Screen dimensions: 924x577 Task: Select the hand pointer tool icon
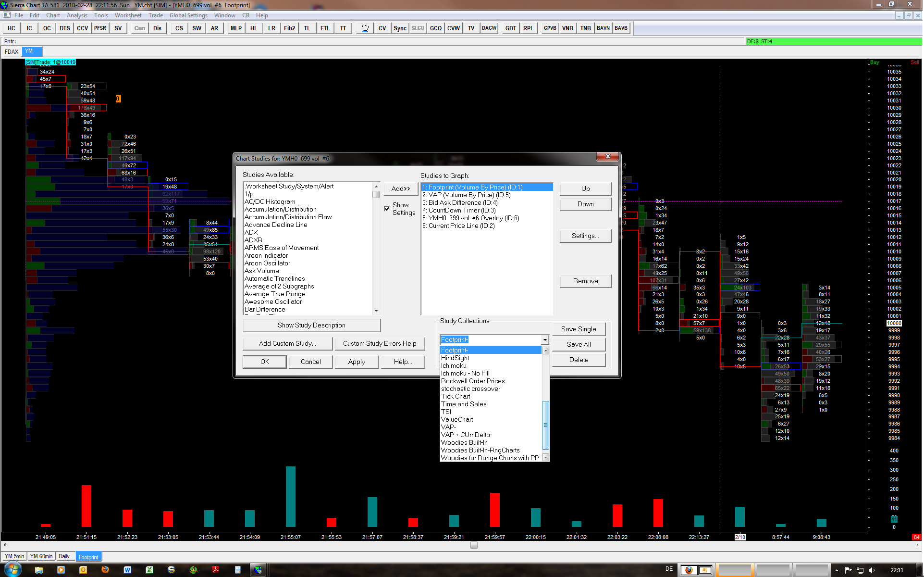tap(365, 28)
